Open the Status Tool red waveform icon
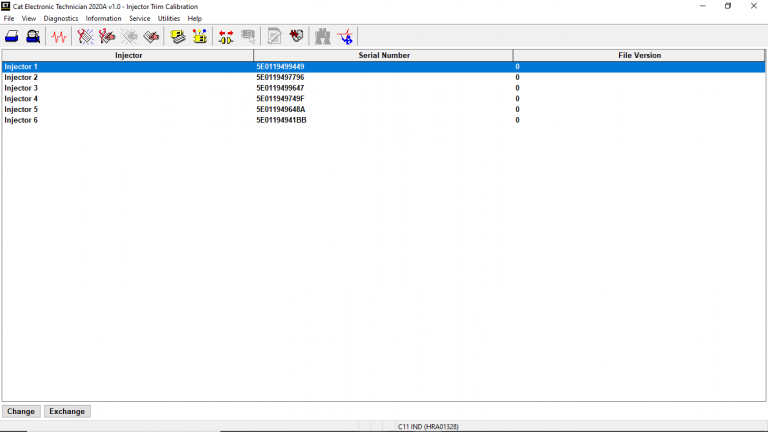Image resolution: width=768 pixels, height=432 pixels. (60, 37)
